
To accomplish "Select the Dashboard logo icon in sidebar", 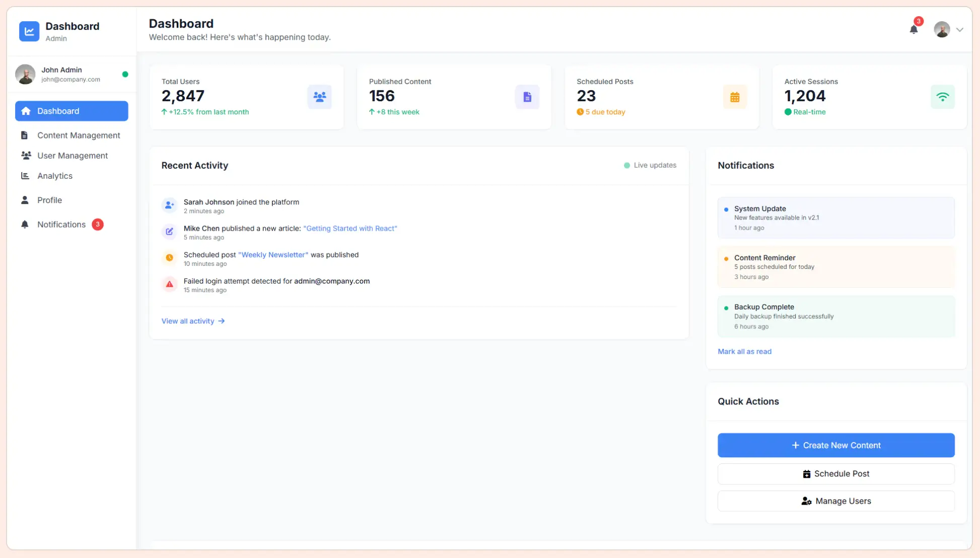I will pyautogui.click(x=29, y=31).
